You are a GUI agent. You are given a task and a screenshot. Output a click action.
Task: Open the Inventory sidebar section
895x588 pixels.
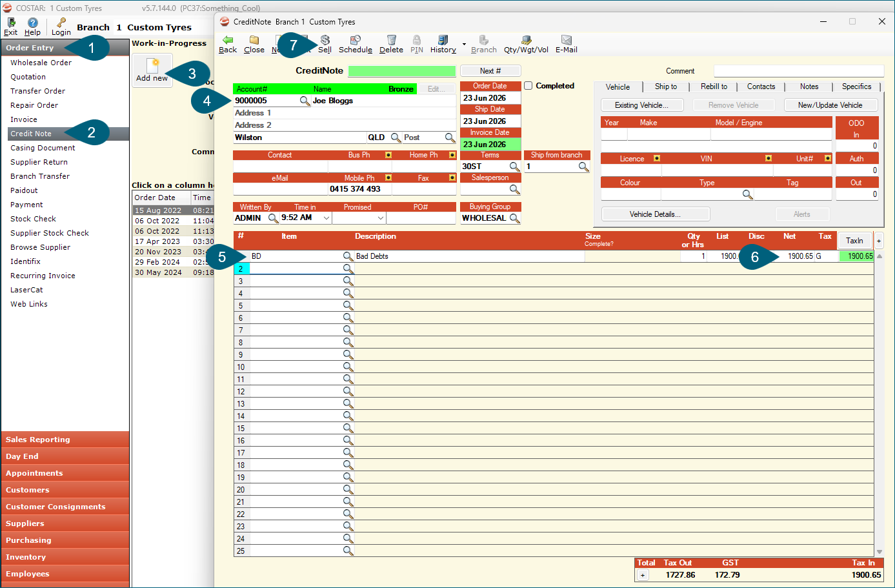point(65,557)
